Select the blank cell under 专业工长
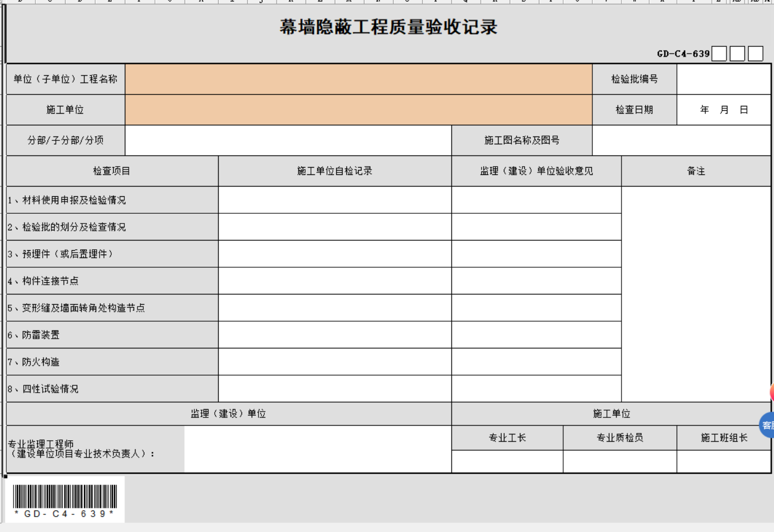This screenshot has height=532, width=774. click(507, 462)
